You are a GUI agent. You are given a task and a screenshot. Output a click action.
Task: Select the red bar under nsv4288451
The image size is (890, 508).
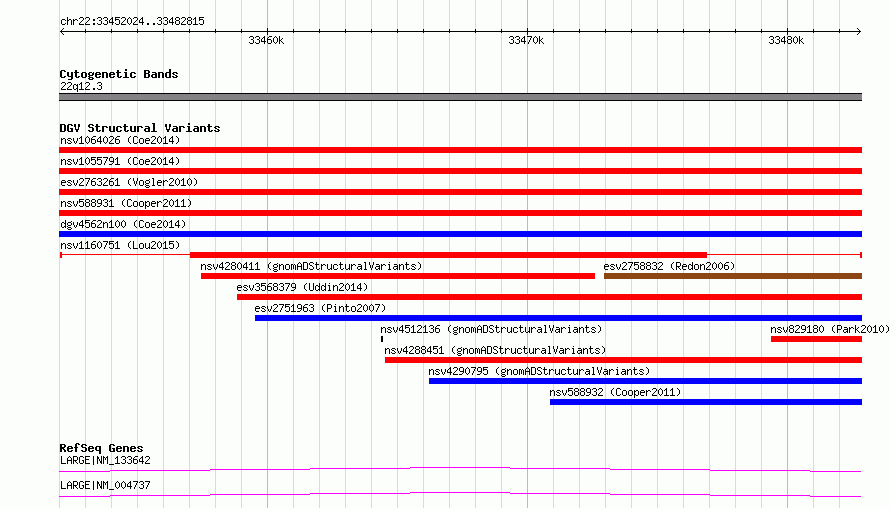pyautogui.click(x=623, y=360)
